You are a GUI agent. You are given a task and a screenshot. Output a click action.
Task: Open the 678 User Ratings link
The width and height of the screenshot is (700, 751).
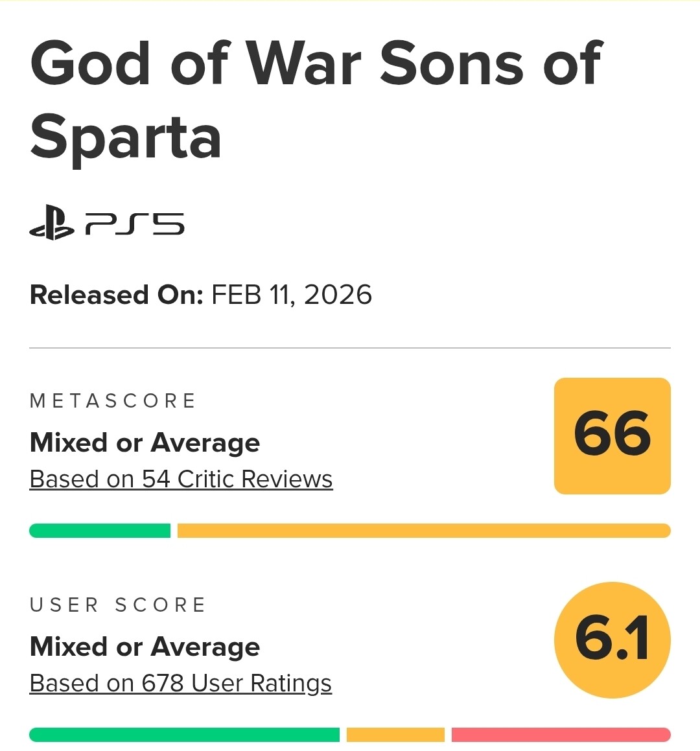[180, 684]
